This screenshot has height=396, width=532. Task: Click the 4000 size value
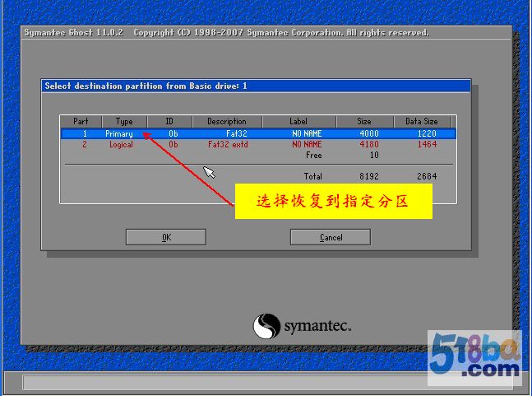(x=369, y=133)
